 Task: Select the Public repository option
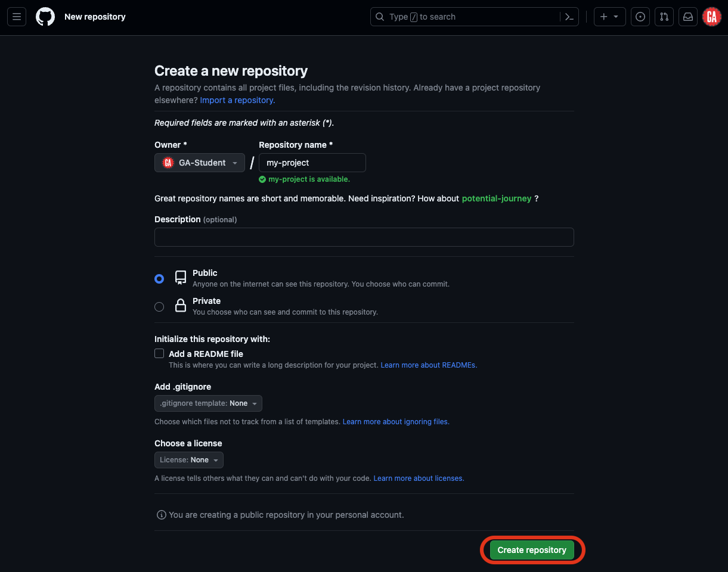(159, 278)
